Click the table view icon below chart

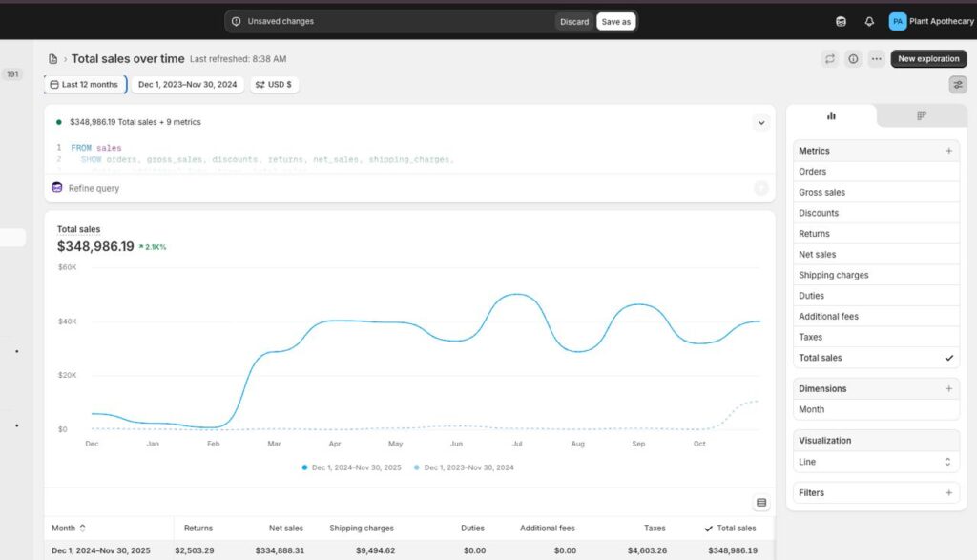761,503
